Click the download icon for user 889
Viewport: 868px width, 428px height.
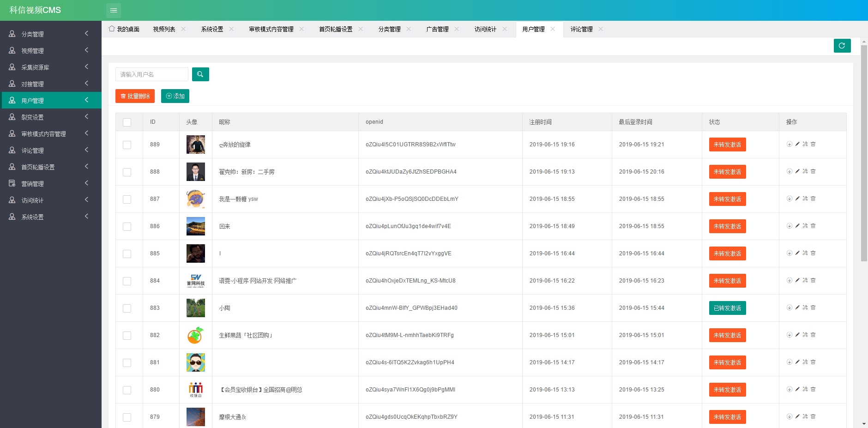[x=790, y=144]
